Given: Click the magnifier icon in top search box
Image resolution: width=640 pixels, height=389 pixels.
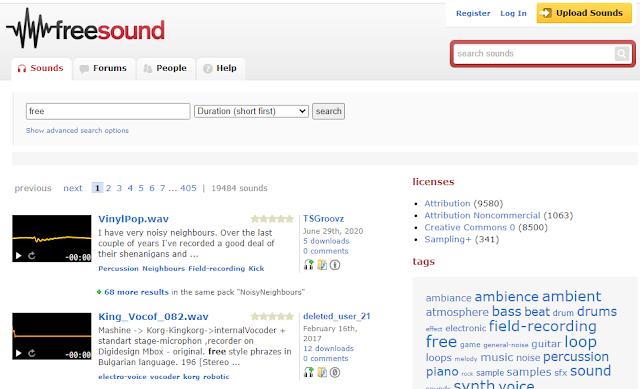Looking at the screenshot, I should click(622, 53).
